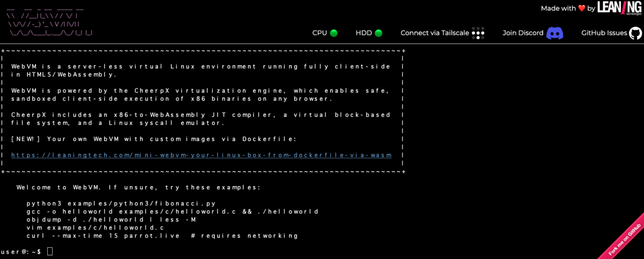Open the Discord logo icon

click(x=555, y=33)
